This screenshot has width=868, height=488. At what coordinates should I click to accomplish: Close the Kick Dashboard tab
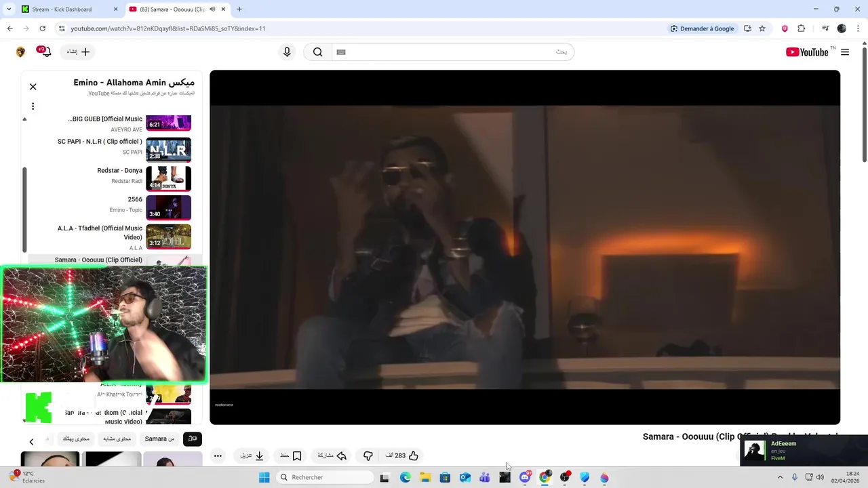pyautogui.click(x=115, y=9)
